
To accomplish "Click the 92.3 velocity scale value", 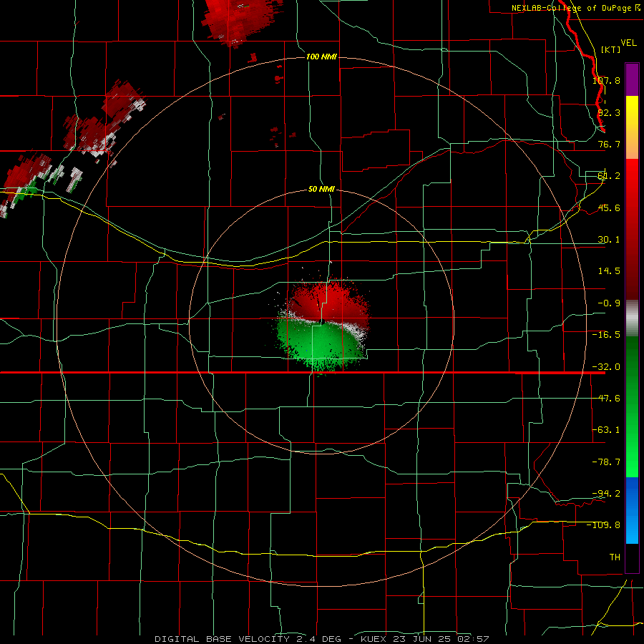I will pyautogui.click(x=609, y=112).
